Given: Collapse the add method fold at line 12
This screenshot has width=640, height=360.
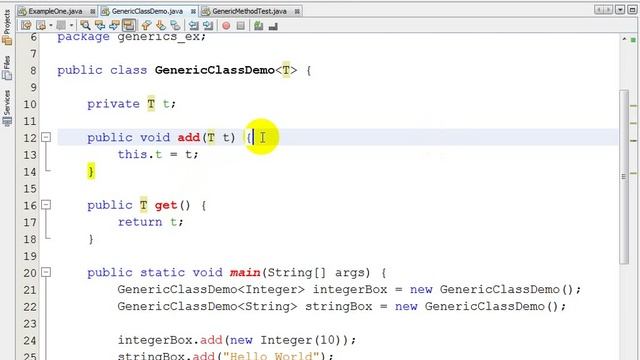Looking at the screenshot, I should point(46,137).
